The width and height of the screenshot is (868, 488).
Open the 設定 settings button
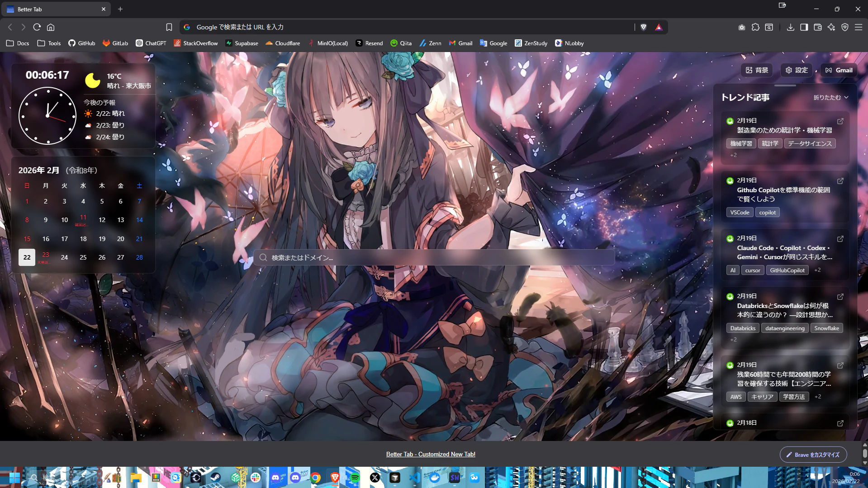coord(797,70)
